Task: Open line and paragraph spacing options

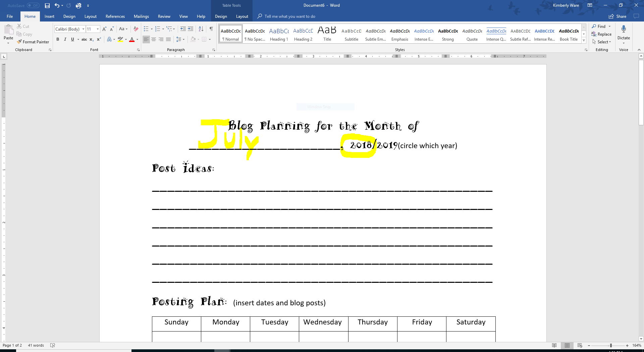Action: 180,39
